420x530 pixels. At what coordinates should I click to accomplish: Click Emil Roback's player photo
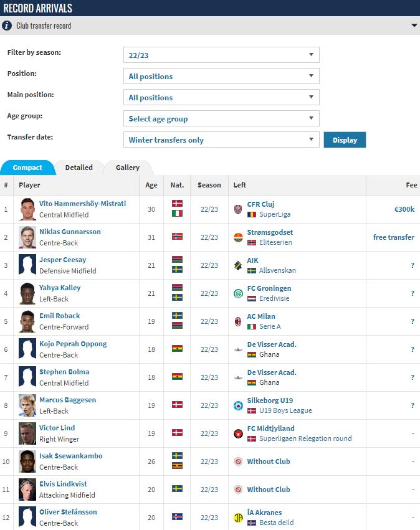click(27, 321)
